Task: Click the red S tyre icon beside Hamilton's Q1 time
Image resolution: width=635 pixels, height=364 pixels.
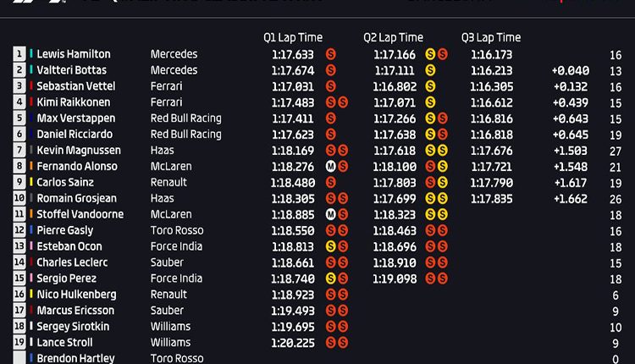Action: [x=330, y=54]
